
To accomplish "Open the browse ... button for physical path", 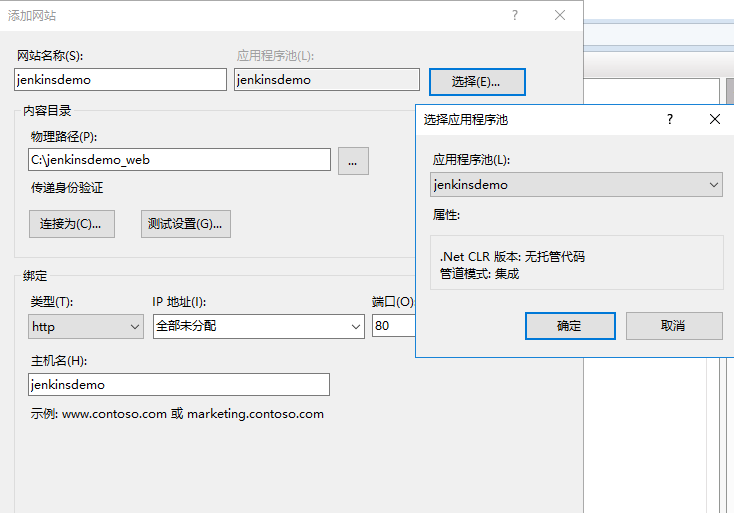I will [x=353, y=161].
